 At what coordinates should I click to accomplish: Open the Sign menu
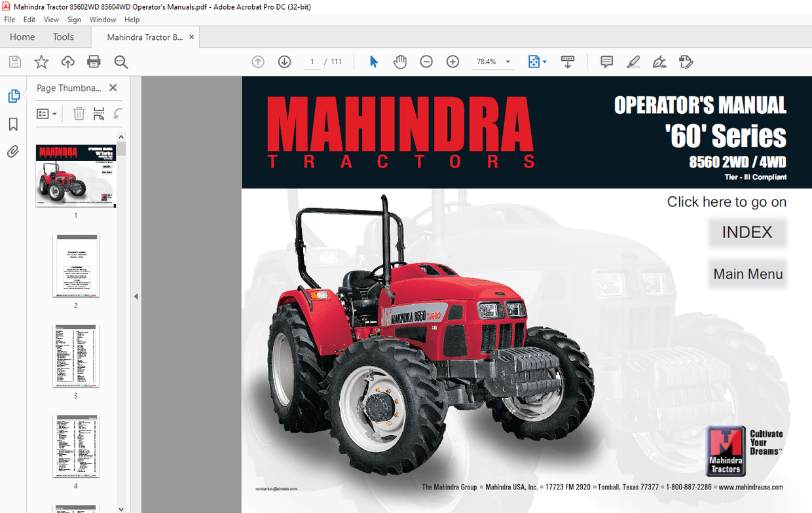[x=74, y=20]
